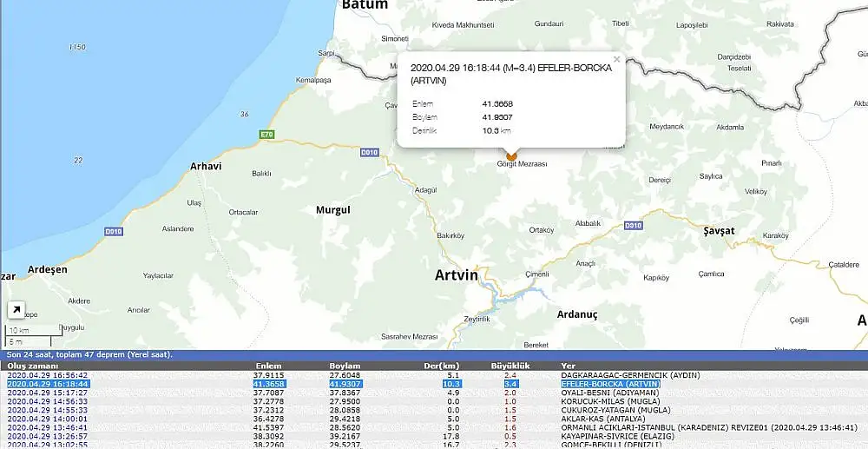Click the Murgul town label

[332, 210]
